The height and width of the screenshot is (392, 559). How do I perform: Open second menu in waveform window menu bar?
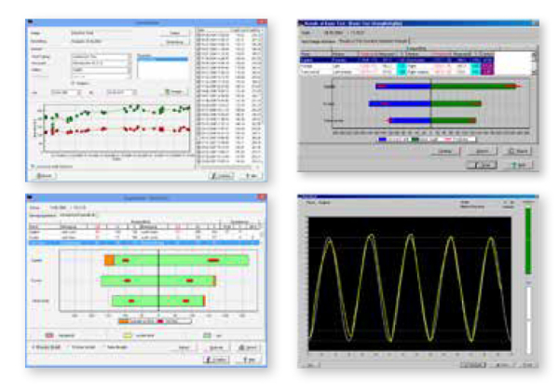point(324,202)
